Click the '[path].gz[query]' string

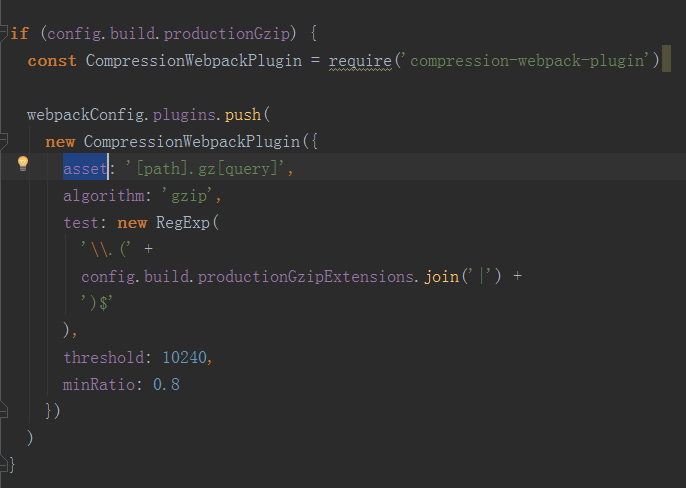205,169
